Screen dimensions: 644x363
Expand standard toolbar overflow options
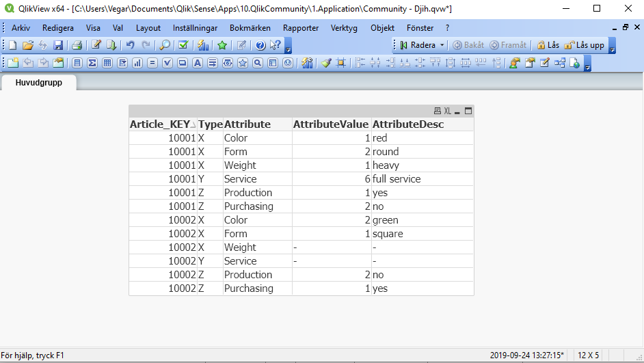click(289, 46)
